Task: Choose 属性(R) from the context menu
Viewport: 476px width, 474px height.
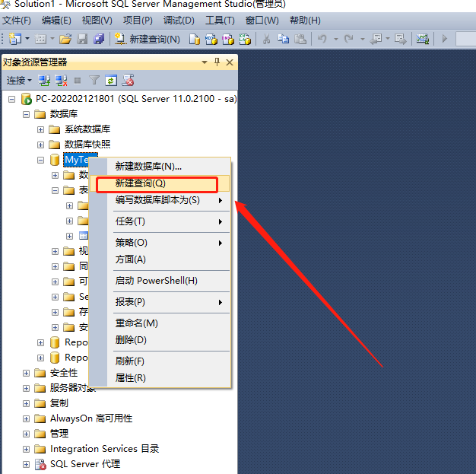Action: 160,378
